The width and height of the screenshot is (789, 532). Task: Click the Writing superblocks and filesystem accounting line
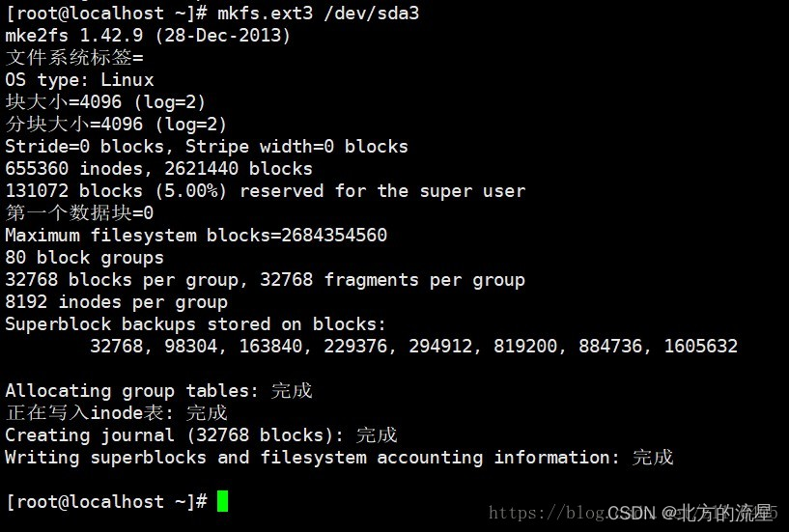tap(339, 458)
